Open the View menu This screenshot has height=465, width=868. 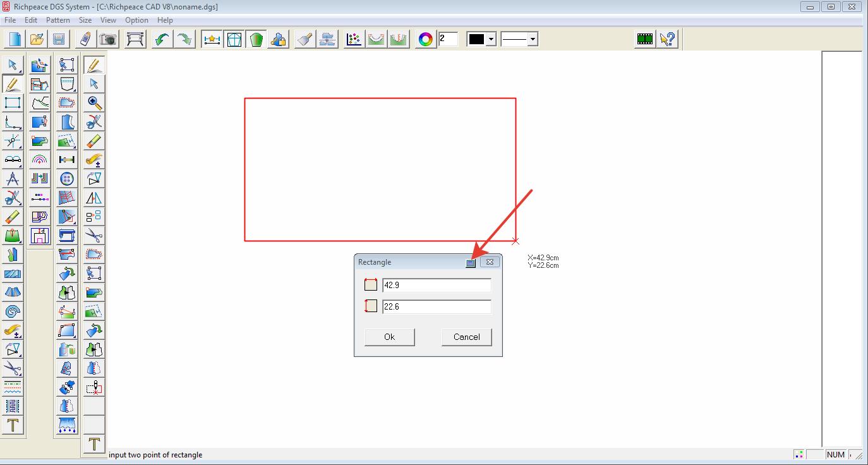(108, 20)
